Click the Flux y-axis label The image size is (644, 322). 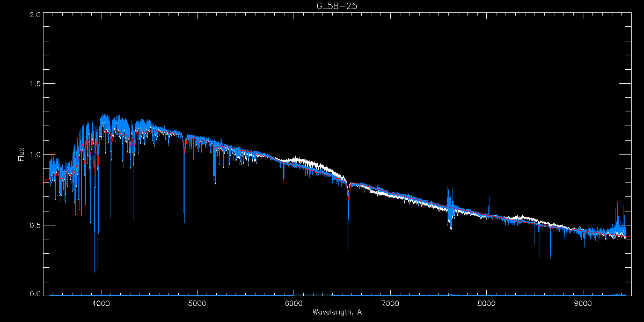(21, 155)
